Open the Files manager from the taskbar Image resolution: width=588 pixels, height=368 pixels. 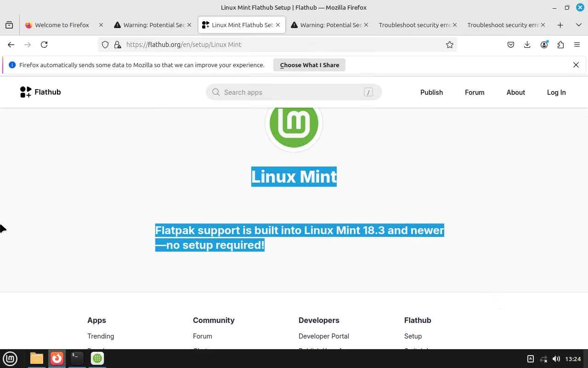pyautogui.click(x=37, y=358)
